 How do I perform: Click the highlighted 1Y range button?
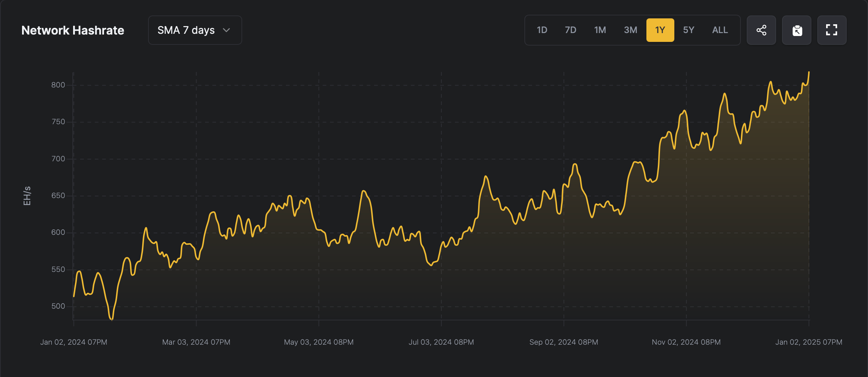tap(660, 30)
